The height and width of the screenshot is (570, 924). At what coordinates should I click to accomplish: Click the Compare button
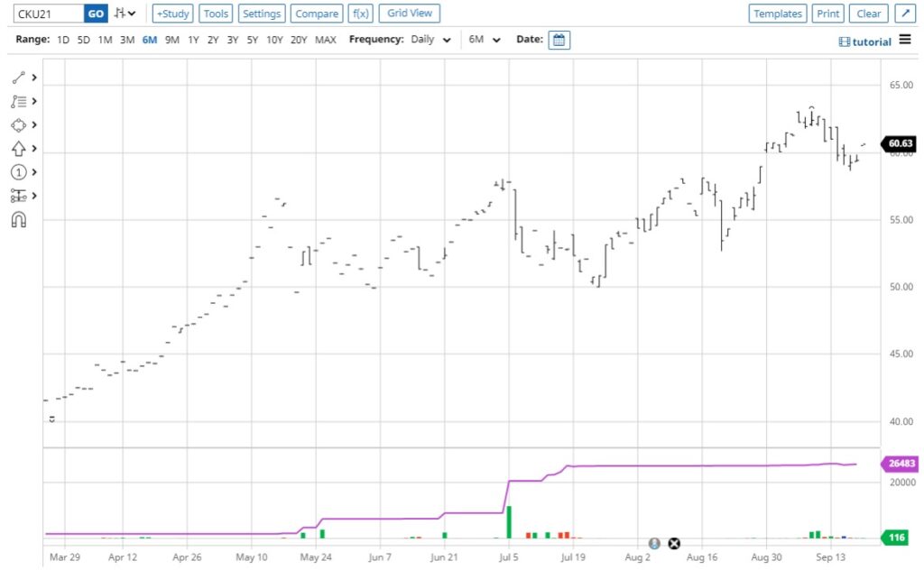coord(317,13)
